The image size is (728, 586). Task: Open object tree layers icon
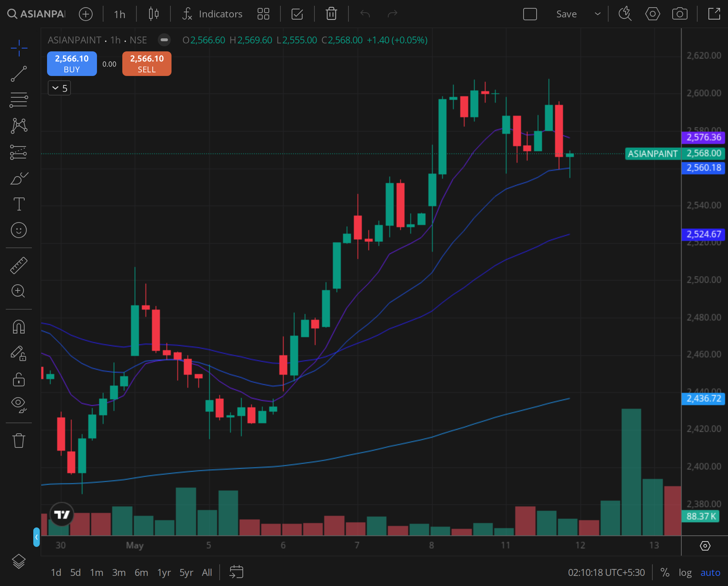tap(19, 562)
